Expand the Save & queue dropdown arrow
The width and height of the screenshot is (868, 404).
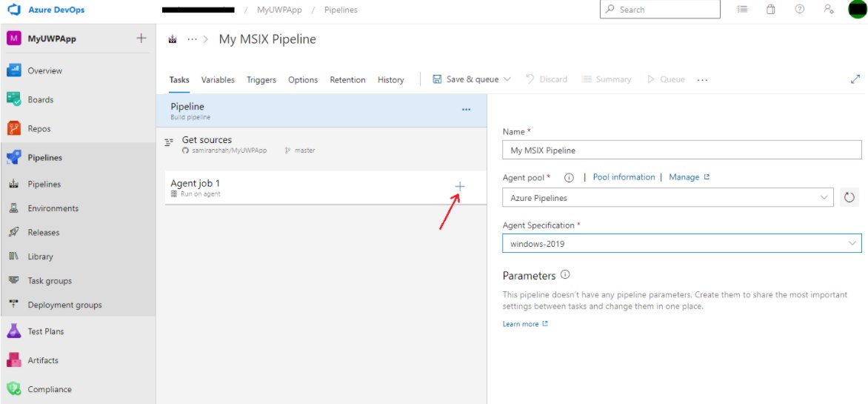[x=507, y=79]
